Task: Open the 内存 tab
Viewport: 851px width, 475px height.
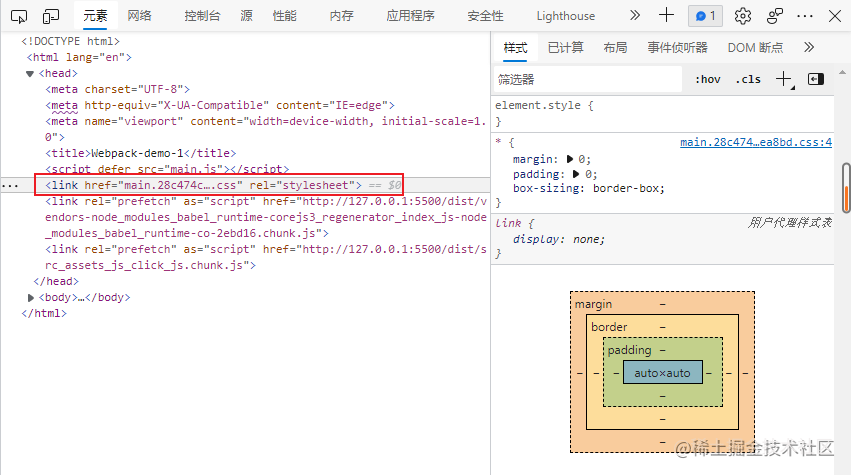Action: (x=341, y=16)
